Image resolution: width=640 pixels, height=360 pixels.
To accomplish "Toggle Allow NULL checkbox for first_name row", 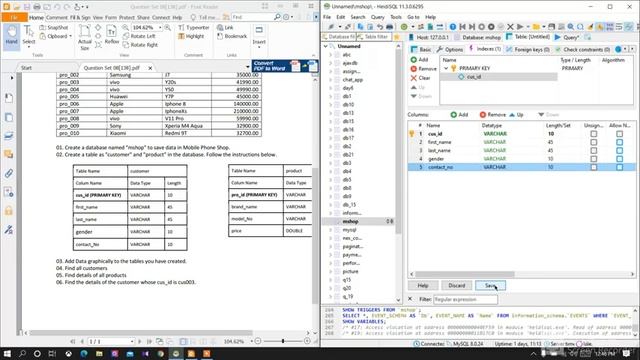I will tap(620, 142).
